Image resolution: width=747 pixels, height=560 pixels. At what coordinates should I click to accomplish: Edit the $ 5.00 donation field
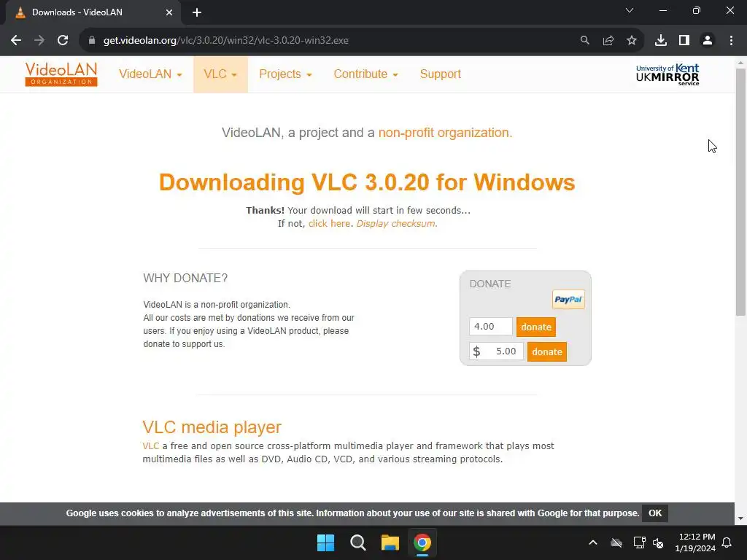click(x=496, y=351)
